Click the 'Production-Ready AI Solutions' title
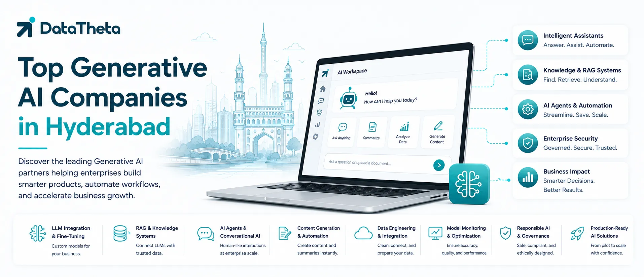The image size is (644, 277). 609,232
